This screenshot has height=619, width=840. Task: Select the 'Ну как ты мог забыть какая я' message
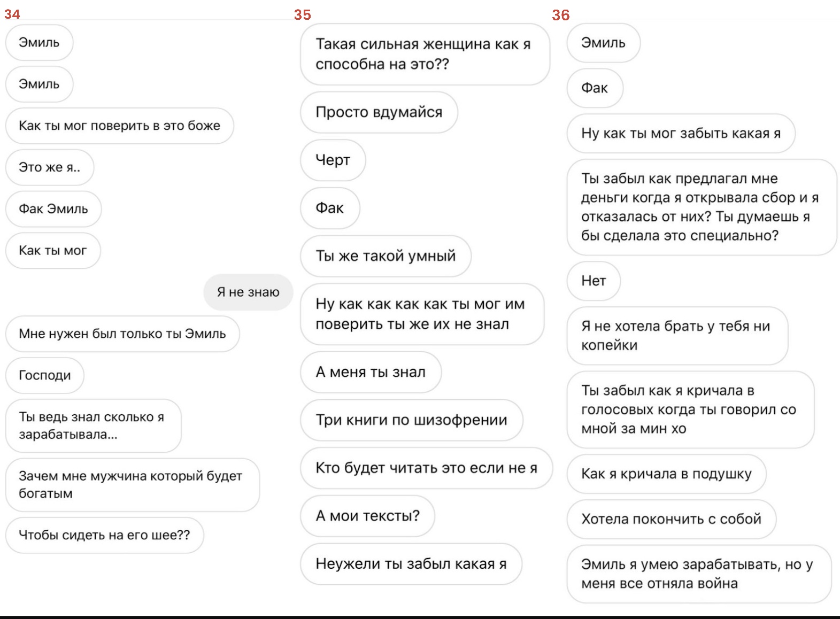coord(681,133)
